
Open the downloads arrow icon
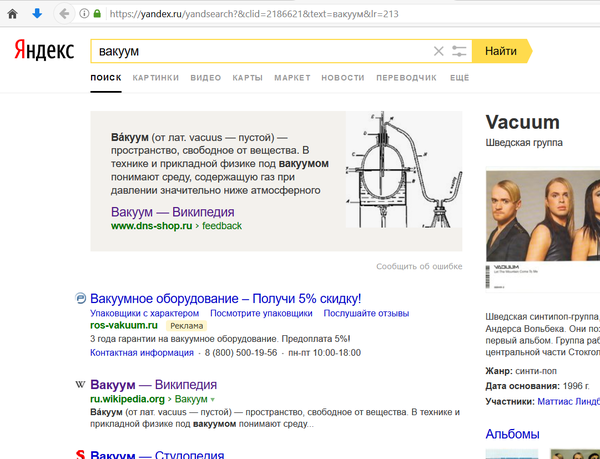point(37,14)
